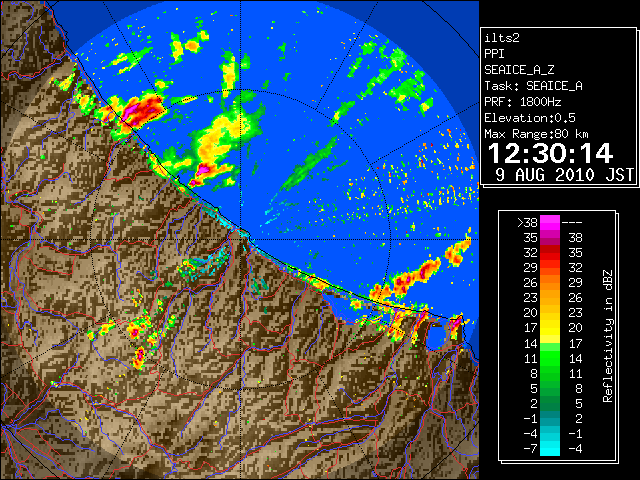Click the Reflectivity in dBZ axis label

point(608,336)
